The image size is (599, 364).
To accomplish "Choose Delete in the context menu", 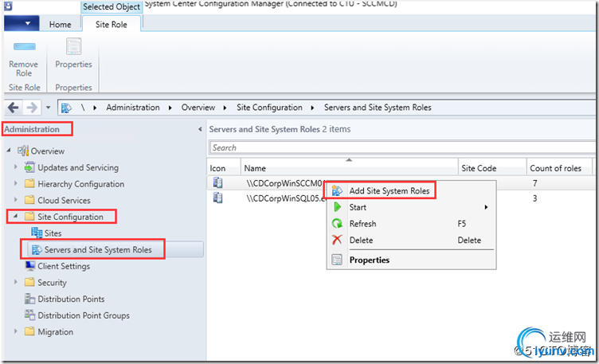I will click(361, 240).
